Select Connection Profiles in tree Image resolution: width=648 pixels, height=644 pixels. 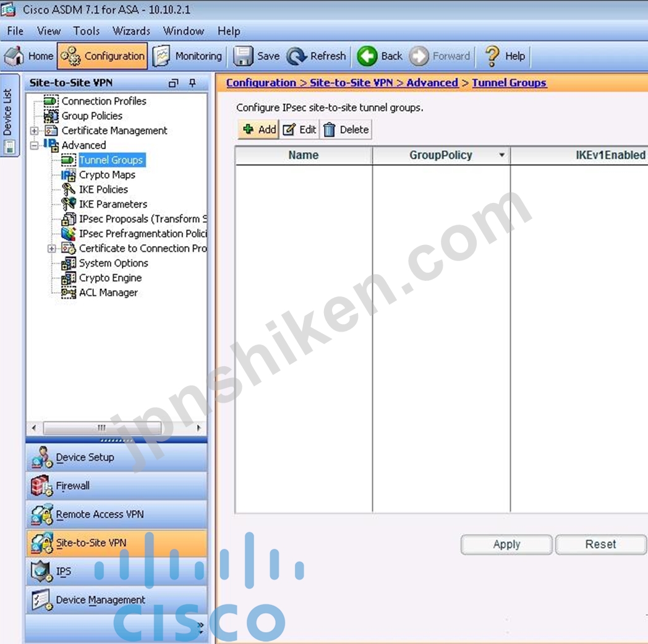tap(104, 101)
